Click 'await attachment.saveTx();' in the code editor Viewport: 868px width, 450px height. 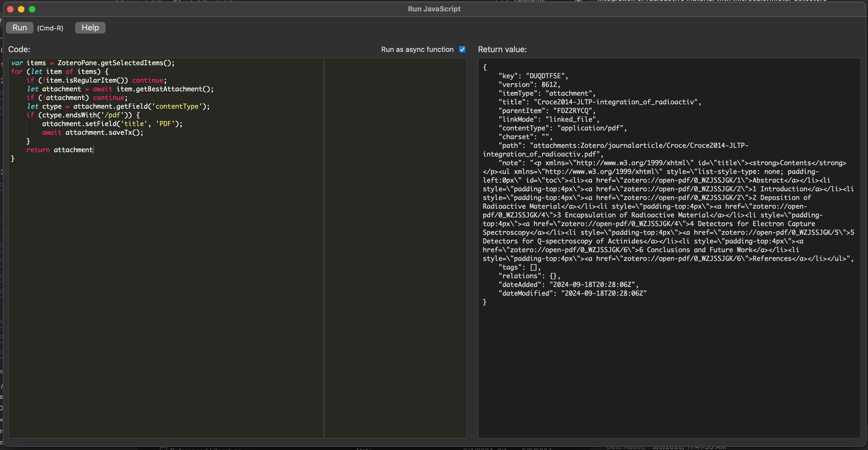click(x=93, y=132)
